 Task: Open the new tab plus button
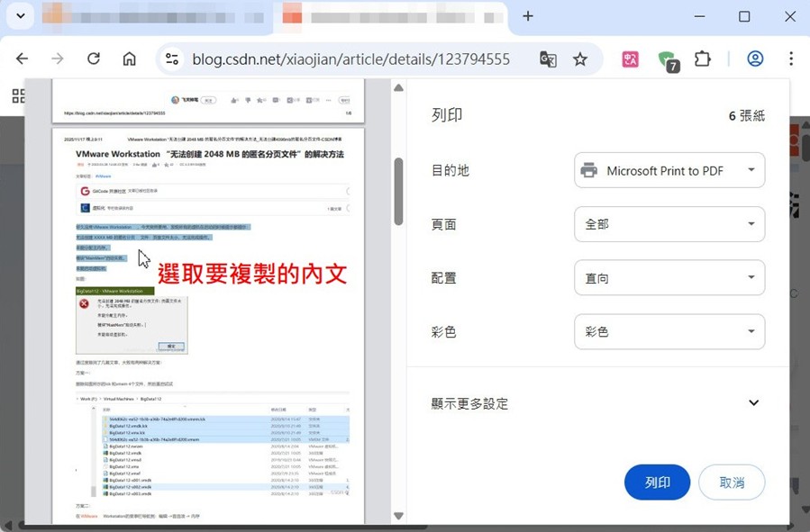pos(528,16)
